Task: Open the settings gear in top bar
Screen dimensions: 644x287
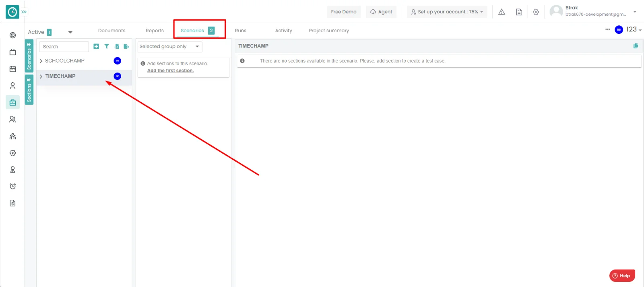Action: 536,12
